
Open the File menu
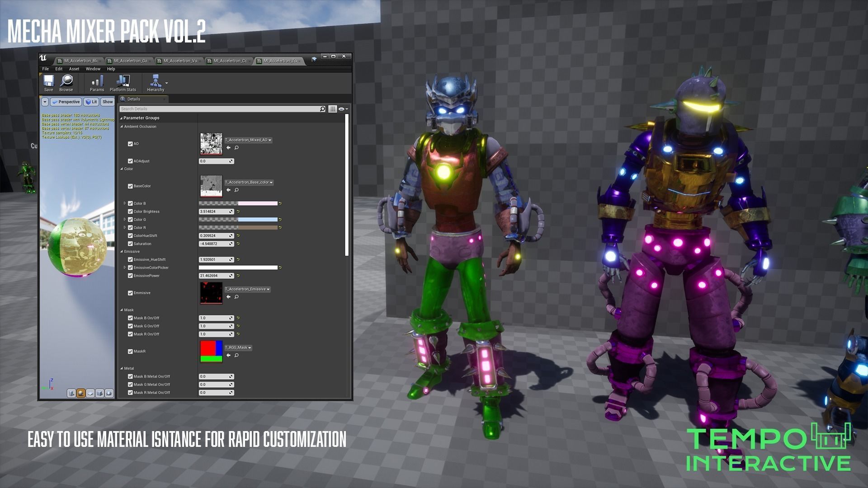click(45, 69)
